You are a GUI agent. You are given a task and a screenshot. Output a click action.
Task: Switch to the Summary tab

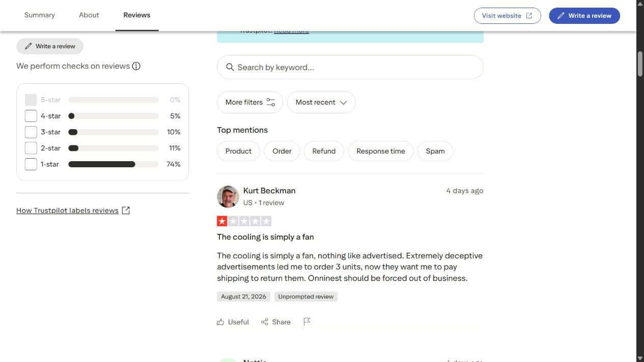tap(39, 15)
